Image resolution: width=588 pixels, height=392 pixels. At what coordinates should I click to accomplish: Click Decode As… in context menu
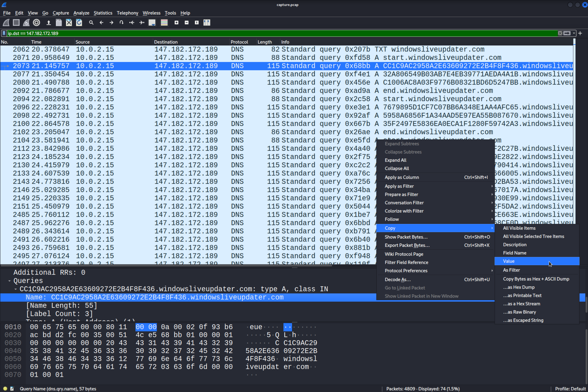435,280
